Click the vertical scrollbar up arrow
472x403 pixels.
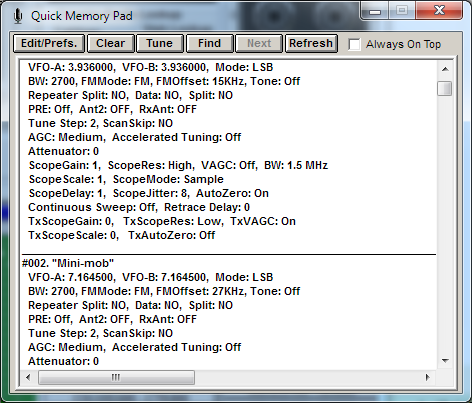[x=445, y=69]
